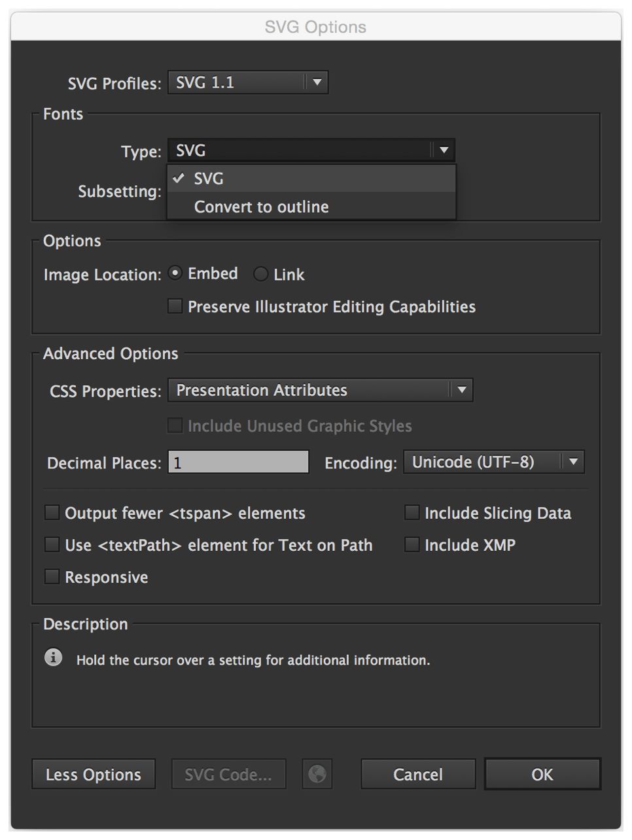Choose Convert to outline menu option
The width and height of the screenshot is (632, 840).
[311, 207]
